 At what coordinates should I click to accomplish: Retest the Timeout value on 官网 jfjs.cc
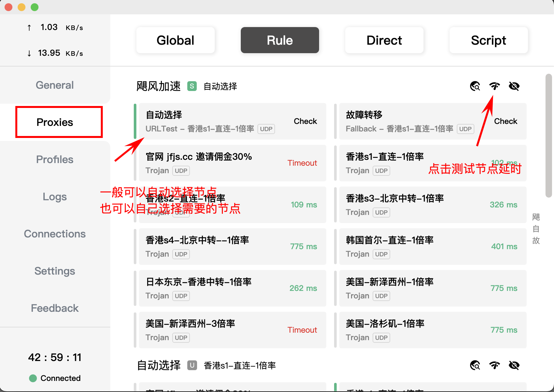(302, 163)
